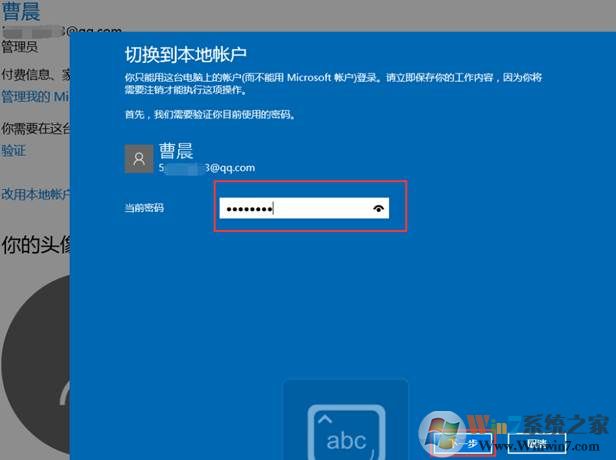Open the abc touch keyboard icon
Viewport: 616px width, 460px height.
tap(346, 431)
